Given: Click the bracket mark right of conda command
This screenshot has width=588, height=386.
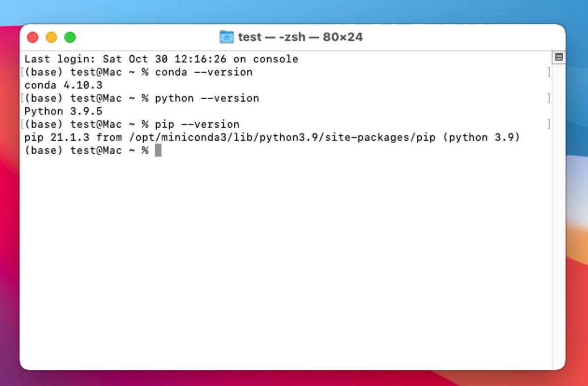Looking at the screenshot, I should [x=548, y=72].
